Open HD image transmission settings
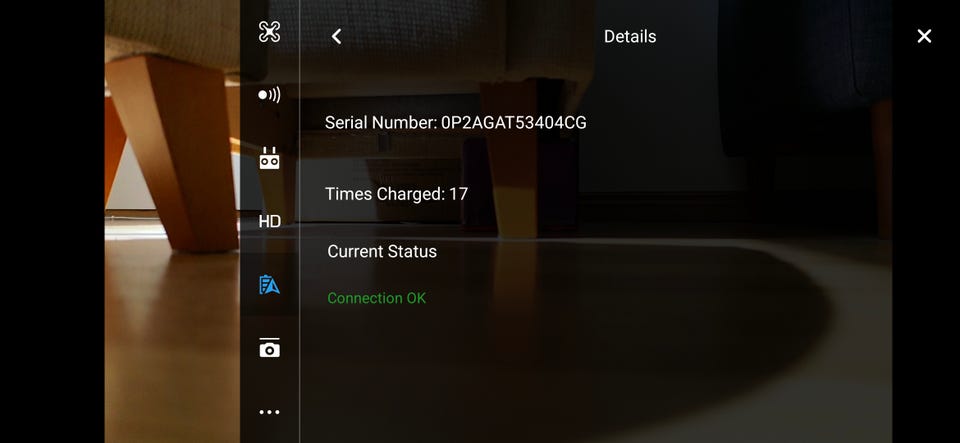 [x=269, y=222]
